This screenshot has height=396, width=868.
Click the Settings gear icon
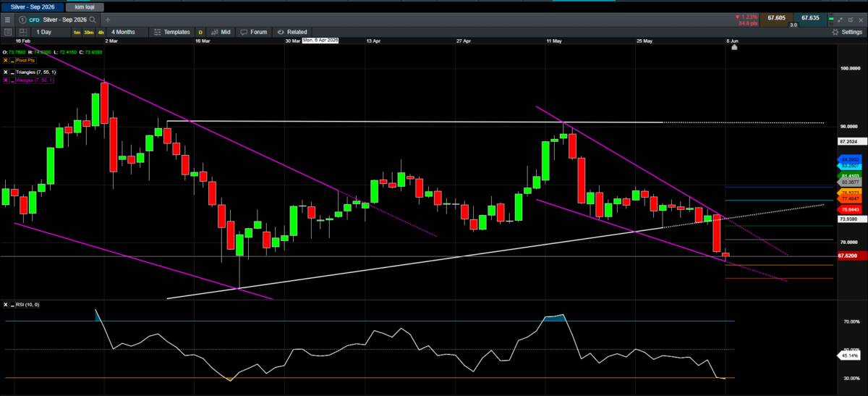pyautogui.click(x=835, y=32)
